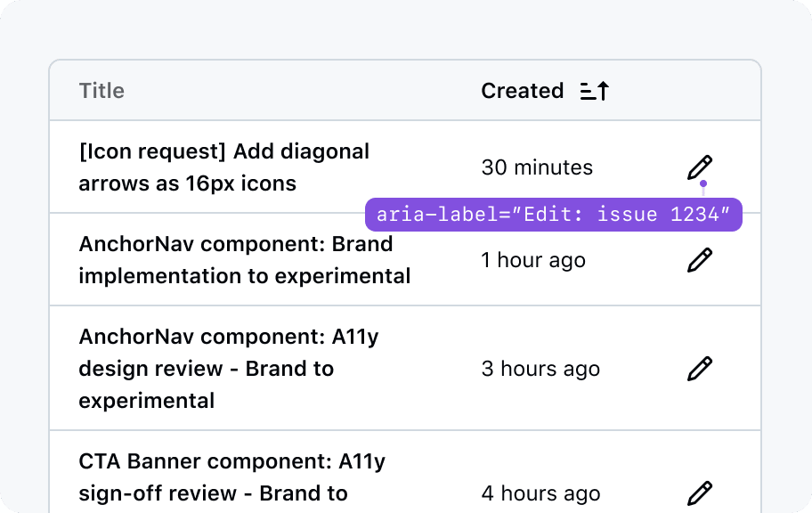Click the purple dot below the first pencil
This screenshot has height=513, width=812.
703,184
